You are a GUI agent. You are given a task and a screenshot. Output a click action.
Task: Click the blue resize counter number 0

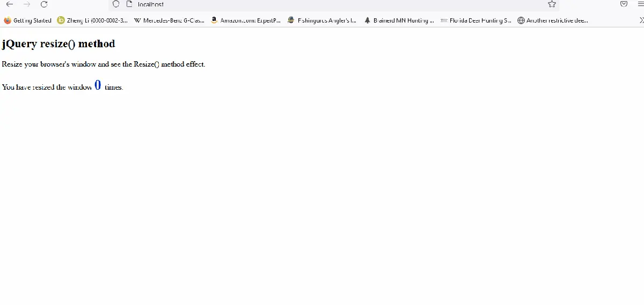pyautogui.click(x=98, y=85)
